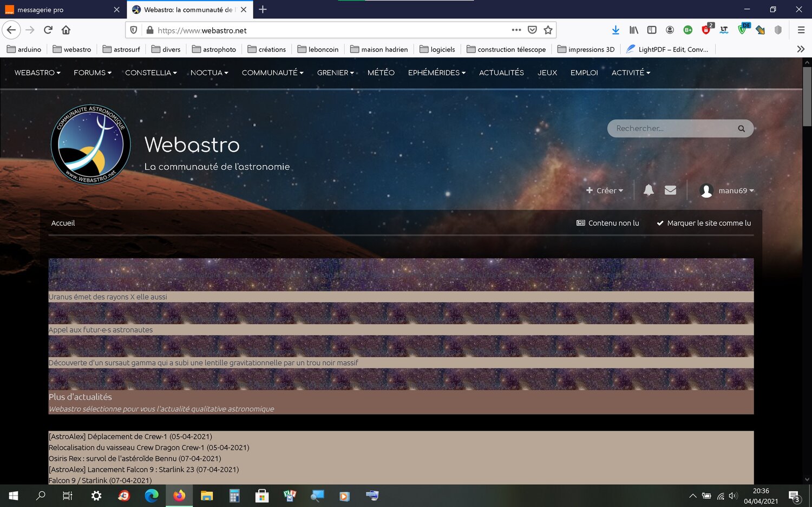Screen dimensions: 812x507
Task: Open File Explorer from the taskbar
Action: (x=207, y=496)
